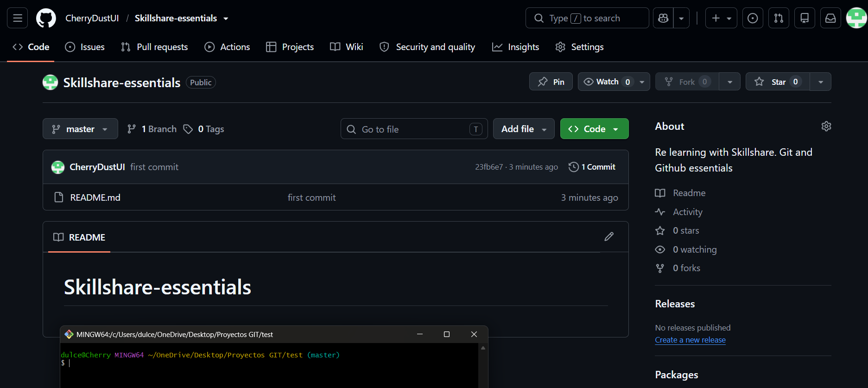Click the Go to file field

(x=414, y=129)
